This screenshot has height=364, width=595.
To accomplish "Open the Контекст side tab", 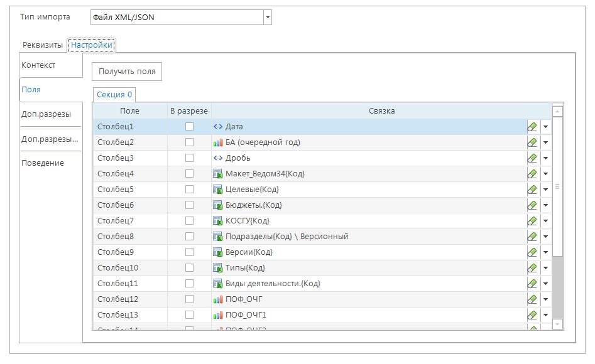I will pos(39,65).
